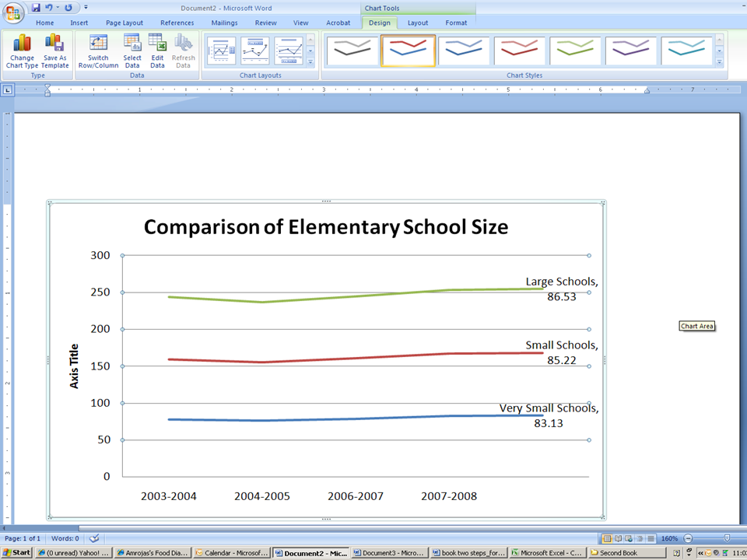
Task: Open the View ribbon tab
Action: [300, 23]
